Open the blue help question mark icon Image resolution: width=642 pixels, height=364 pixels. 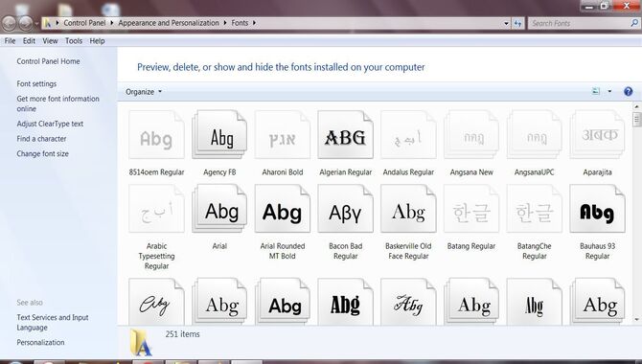point(628,91)
